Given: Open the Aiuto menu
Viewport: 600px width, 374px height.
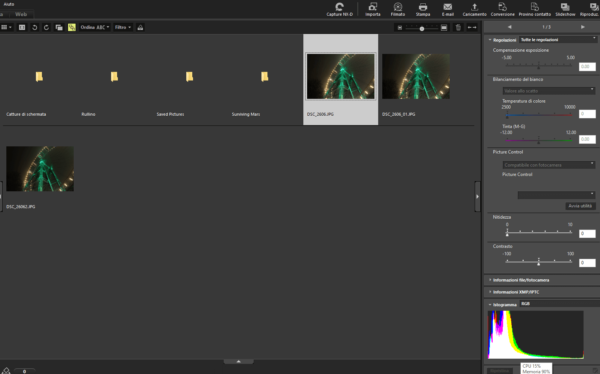Looking at the screenshot, I should tap(9, 4).
